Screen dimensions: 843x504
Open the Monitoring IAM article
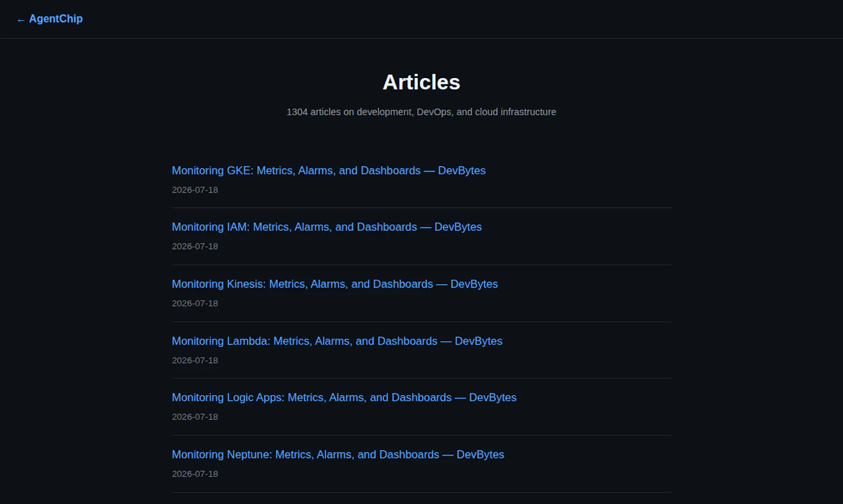[x=327, y=227]
